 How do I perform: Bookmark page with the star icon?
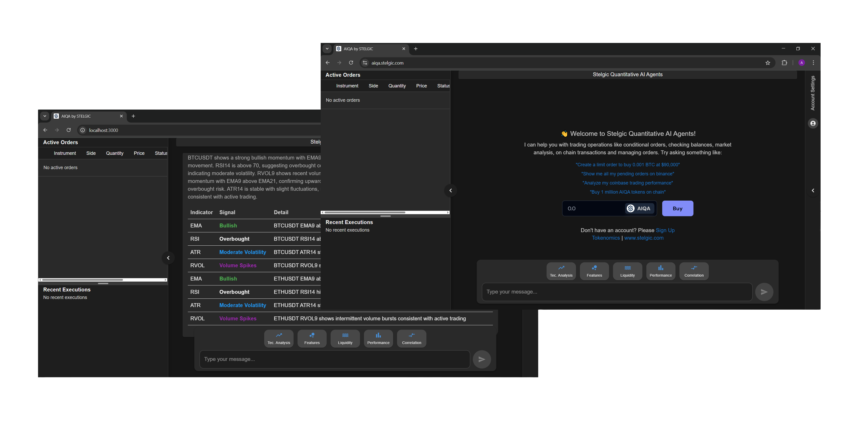click(x=768, y=63)
